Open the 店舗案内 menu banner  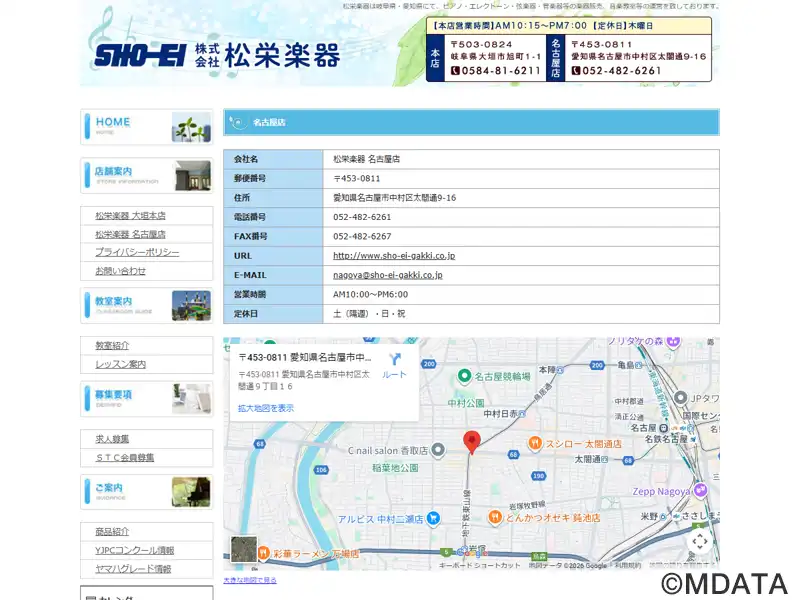tap(146, 176)
